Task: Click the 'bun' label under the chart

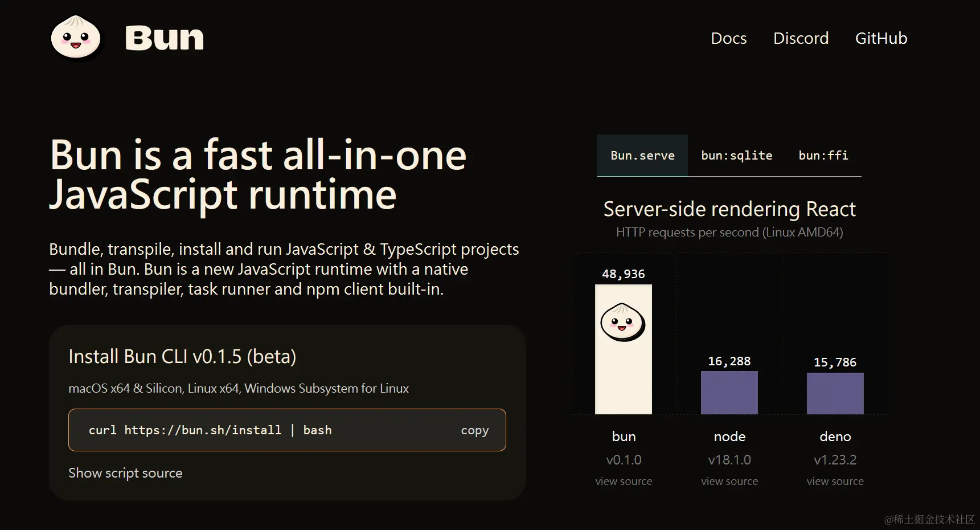Action: coord(624,437)
